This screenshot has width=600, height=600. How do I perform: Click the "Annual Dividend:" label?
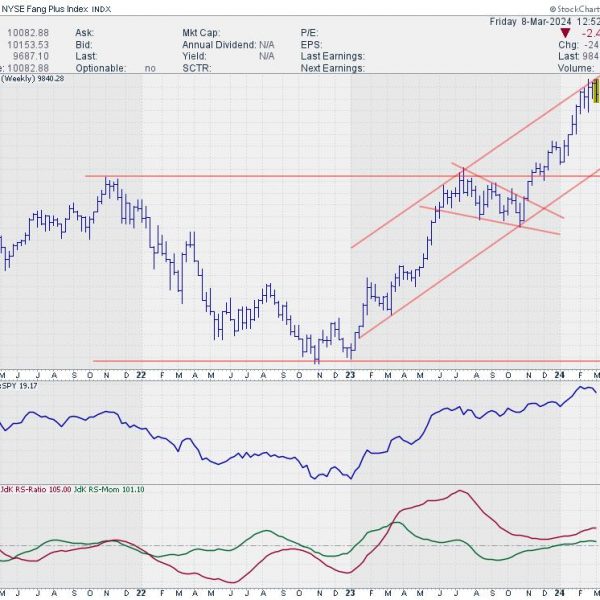pyautogui.click(x=219, y=45)
